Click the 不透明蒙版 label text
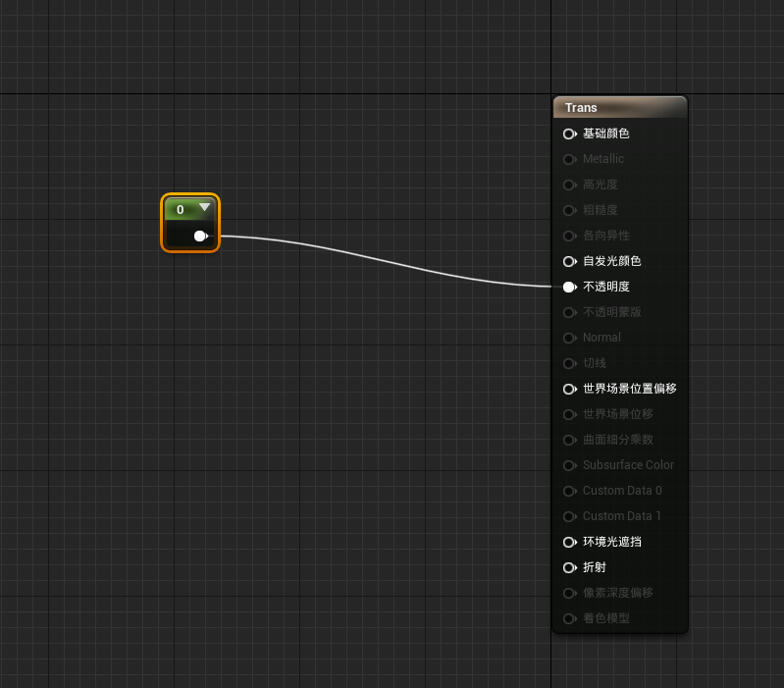Screen dimensions: 784x688 [x=612, y=312]
